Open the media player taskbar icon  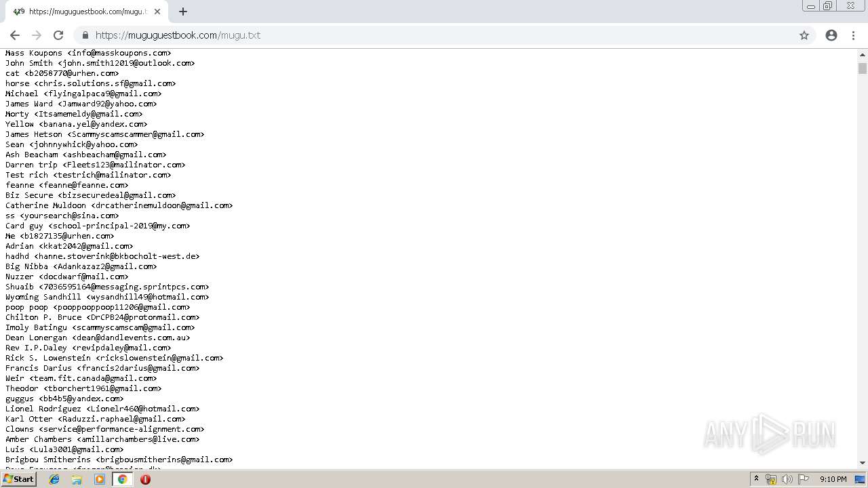100,479
